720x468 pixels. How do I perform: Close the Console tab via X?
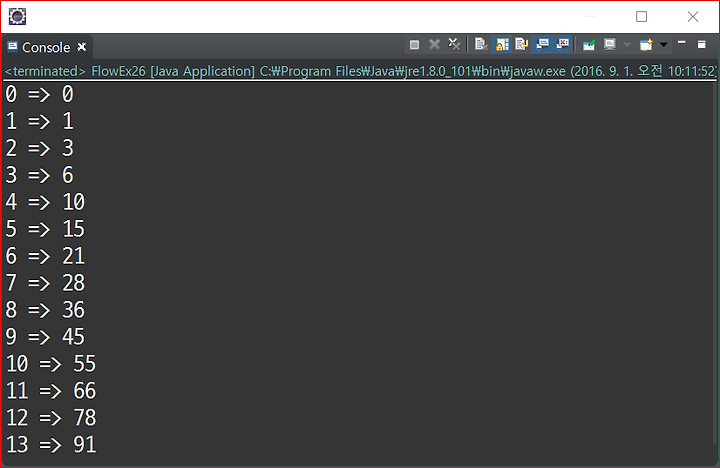[x=82, y=47]
